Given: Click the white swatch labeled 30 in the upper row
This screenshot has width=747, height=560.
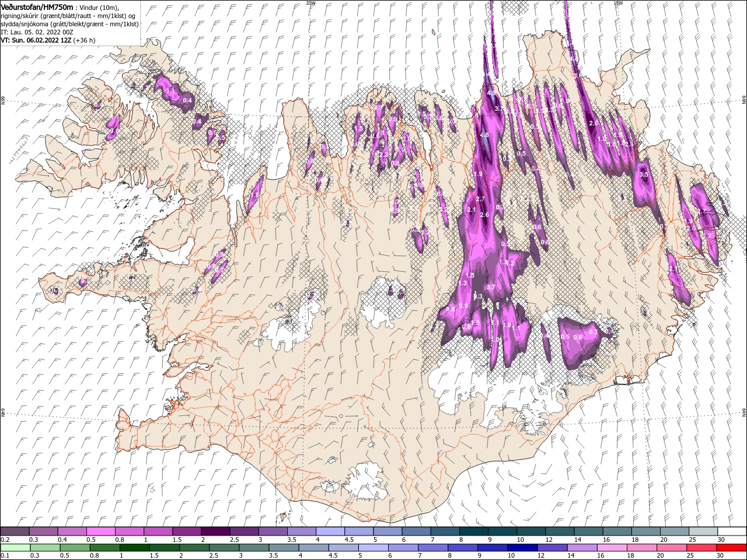Looking at the screenshot, I should tap(732, 531).
